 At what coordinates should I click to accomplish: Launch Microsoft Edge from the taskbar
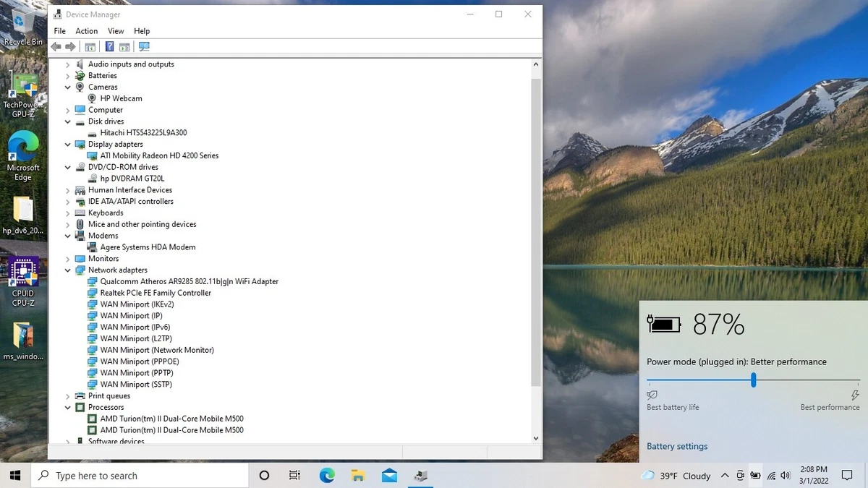click(x=327, y=476)
